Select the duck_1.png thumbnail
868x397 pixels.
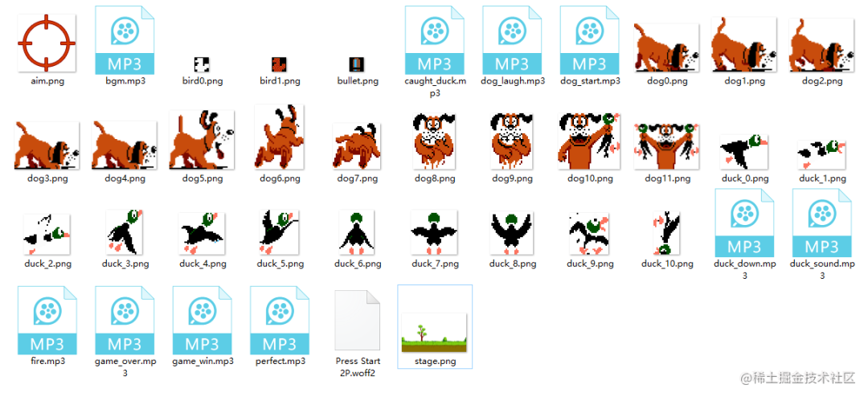pyautogui.click(x=822, y=154)
